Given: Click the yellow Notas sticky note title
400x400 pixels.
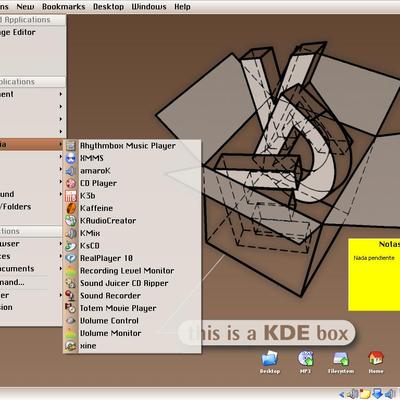Looking at the screenshot, I should click(x=389, y=244).
